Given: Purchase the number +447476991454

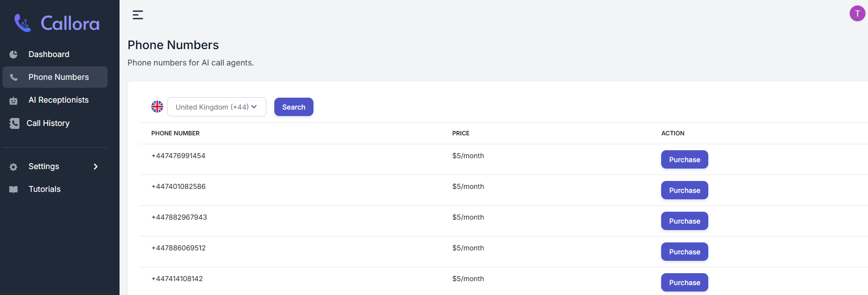Looking at the screenshot, I should pyautogui.click(x=684, y=160).
